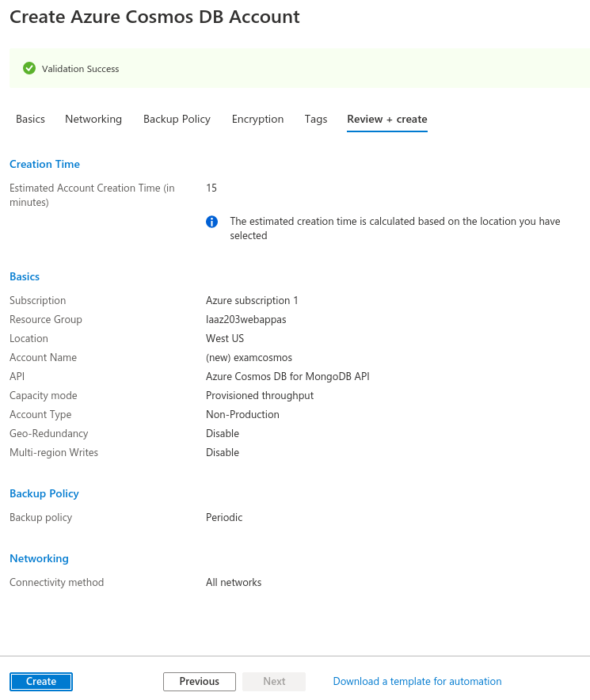Click the Backup Policy section heading above Periodic
Image resolution: width=590 pixels, height=700 pixels.
pyautogui.click(x=44, y=493)
